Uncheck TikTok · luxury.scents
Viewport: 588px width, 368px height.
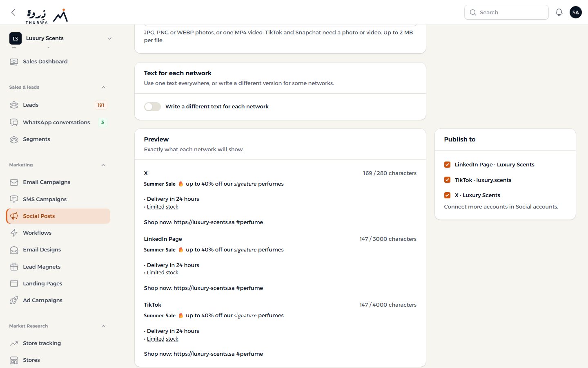[x=447, y=180]
